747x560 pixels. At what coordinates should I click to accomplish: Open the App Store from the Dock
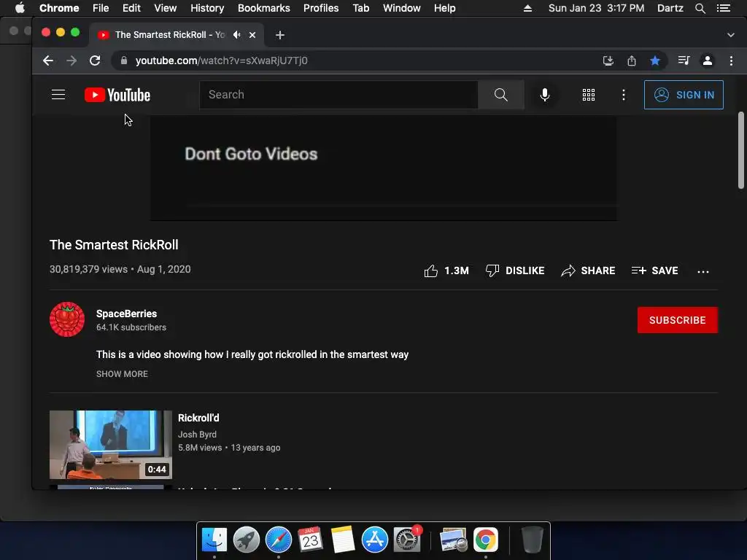(374, 540)
